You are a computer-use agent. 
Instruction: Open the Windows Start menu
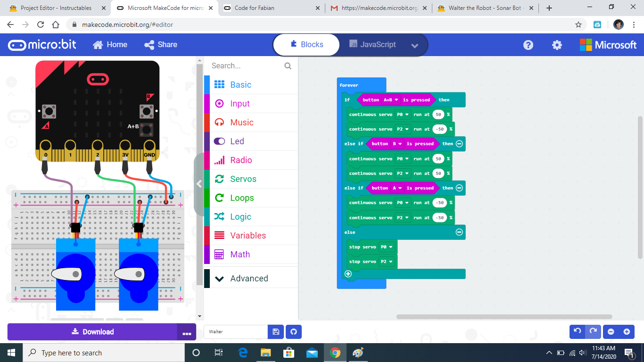[x=11, y=353]
